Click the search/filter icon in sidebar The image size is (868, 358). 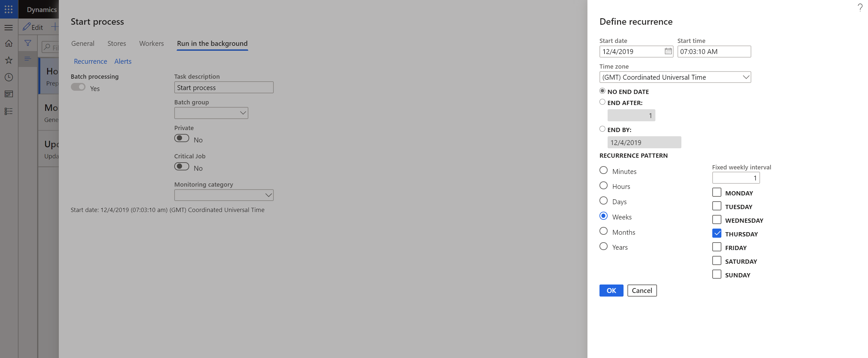coord(27,43)
